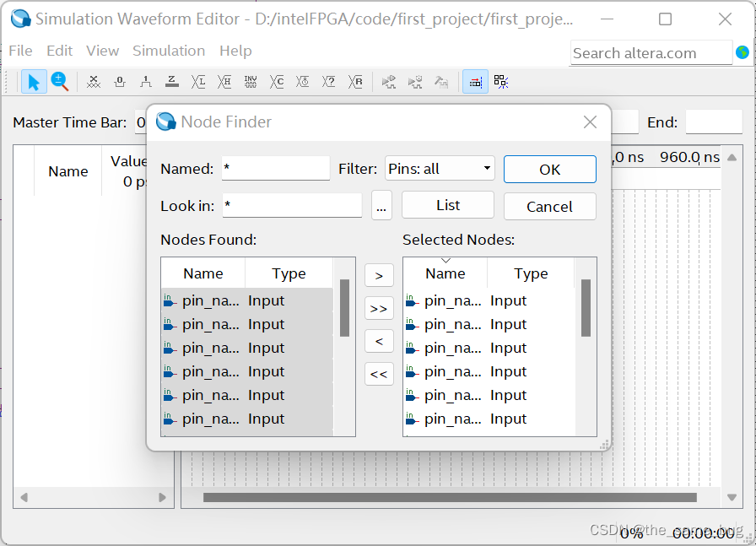Screen dimensions: 756x546
Task: Open the Edit menu
Action: coord(60,51)
